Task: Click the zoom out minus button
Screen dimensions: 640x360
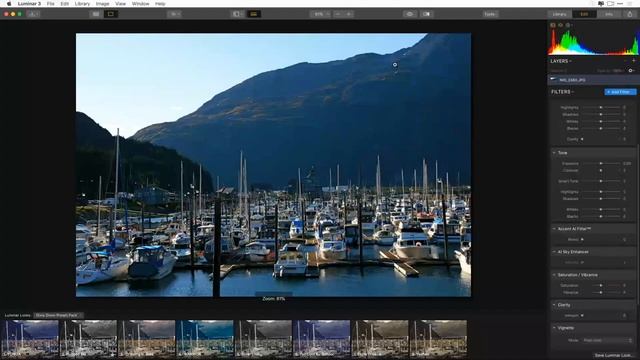Action: pyautogui.click(x=338, y=14)
